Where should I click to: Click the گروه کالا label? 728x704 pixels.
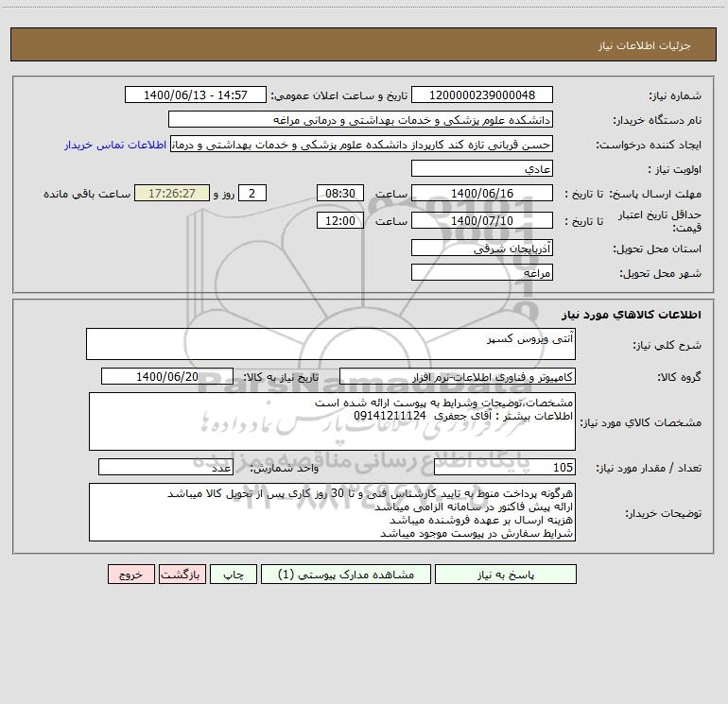pyautogui.click(x=679, y=377)
